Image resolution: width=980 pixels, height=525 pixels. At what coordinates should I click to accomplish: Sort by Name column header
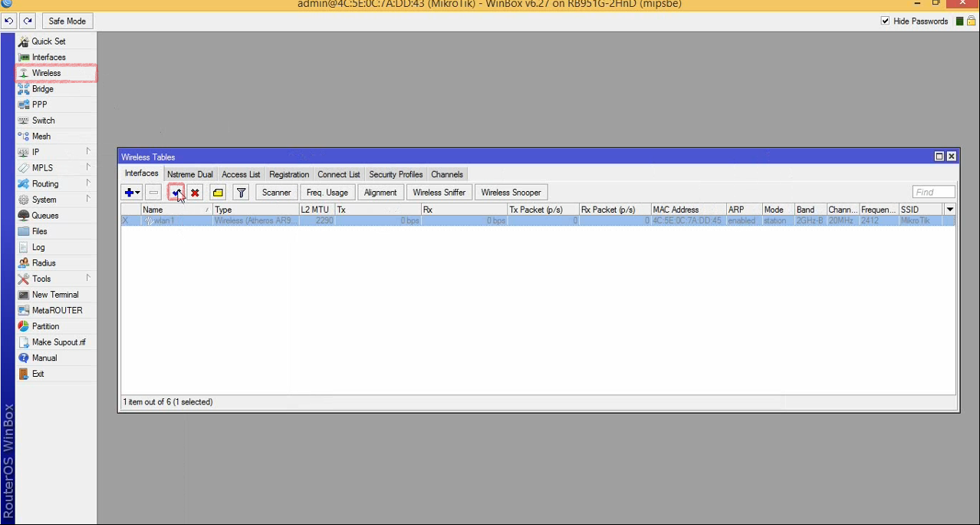coord(176,210)
